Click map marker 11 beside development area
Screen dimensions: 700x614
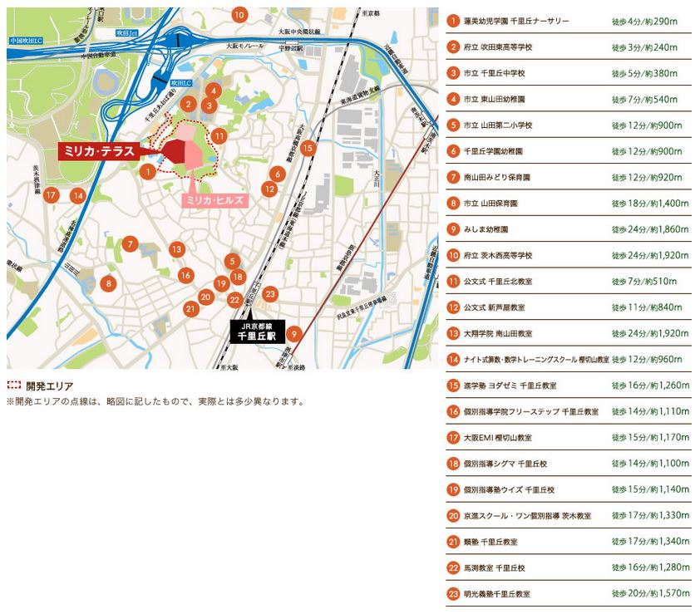219,135
